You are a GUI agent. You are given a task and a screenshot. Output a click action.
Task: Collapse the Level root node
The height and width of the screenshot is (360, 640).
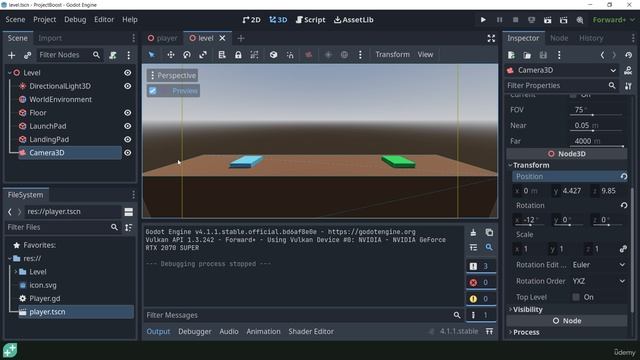[x=10, y=73]
